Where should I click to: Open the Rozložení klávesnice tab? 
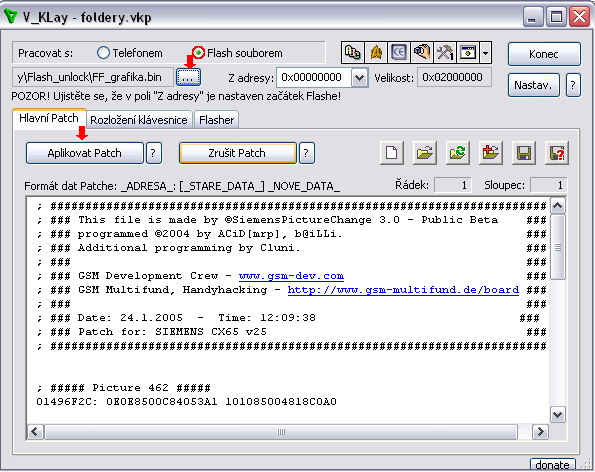139,120
